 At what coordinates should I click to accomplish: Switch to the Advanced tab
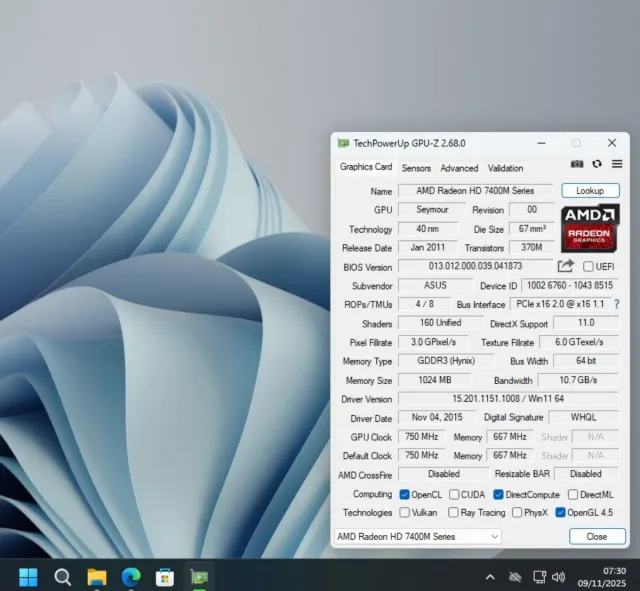pos(459,168)
